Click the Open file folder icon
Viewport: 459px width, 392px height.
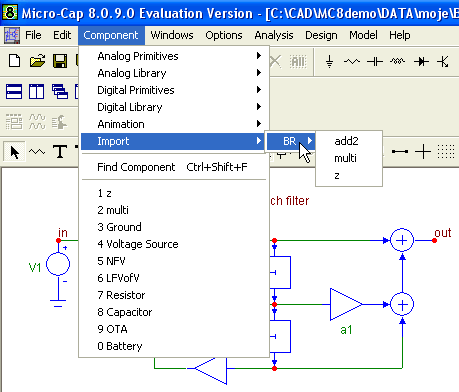pyautogui.click(x=37, y=61)
